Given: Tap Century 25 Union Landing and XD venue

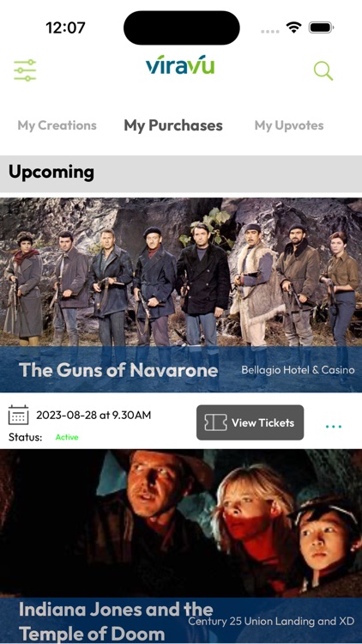Looking at the screenshot, I should click(271, 621).
